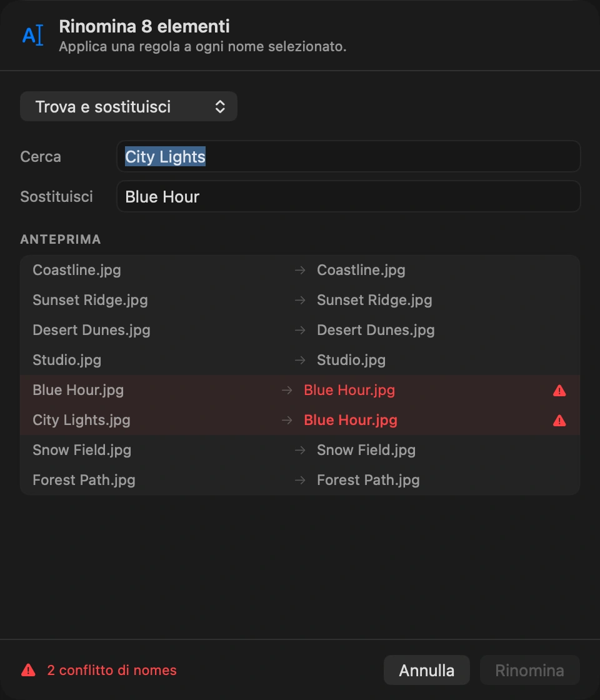Click warning triangle on Blue Hour.jpg row
600x700 pixels.
coord(559,391)
